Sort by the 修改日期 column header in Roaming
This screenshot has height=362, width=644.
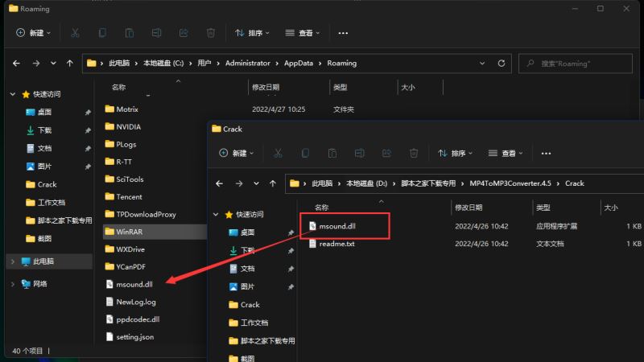266,87
